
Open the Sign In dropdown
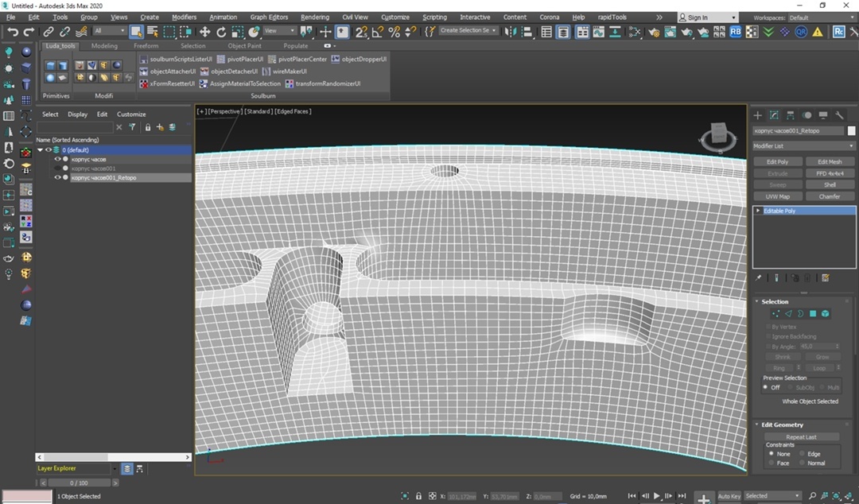pyautogui.click(x=707, y=17)
